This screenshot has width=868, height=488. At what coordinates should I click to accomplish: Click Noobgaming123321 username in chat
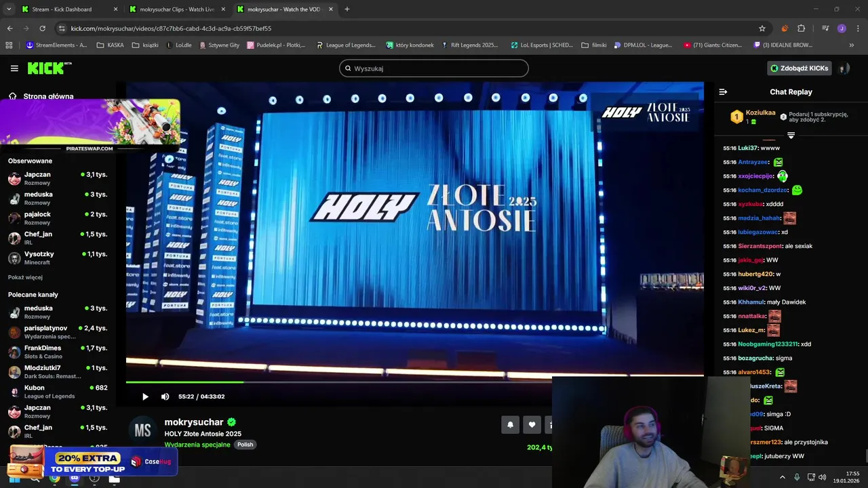768,344
